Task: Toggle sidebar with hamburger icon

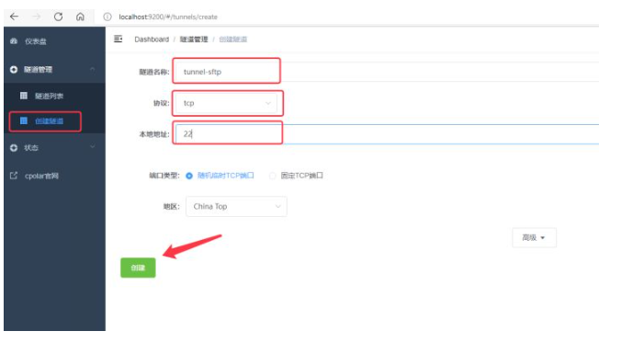Action: (x=118, y=39)
